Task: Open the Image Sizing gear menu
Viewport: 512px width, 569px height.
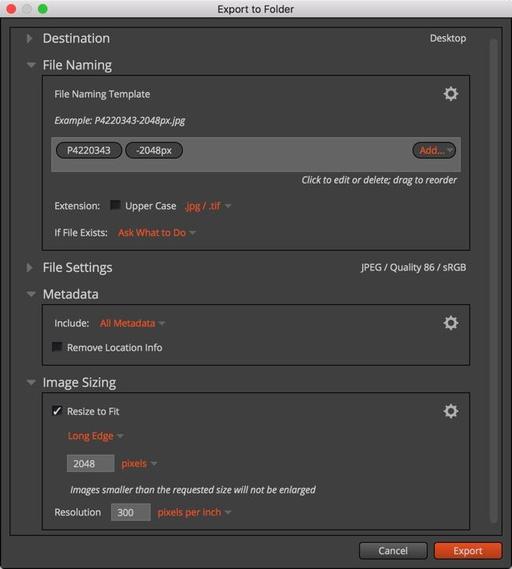Action: click(x=451, y=411)
